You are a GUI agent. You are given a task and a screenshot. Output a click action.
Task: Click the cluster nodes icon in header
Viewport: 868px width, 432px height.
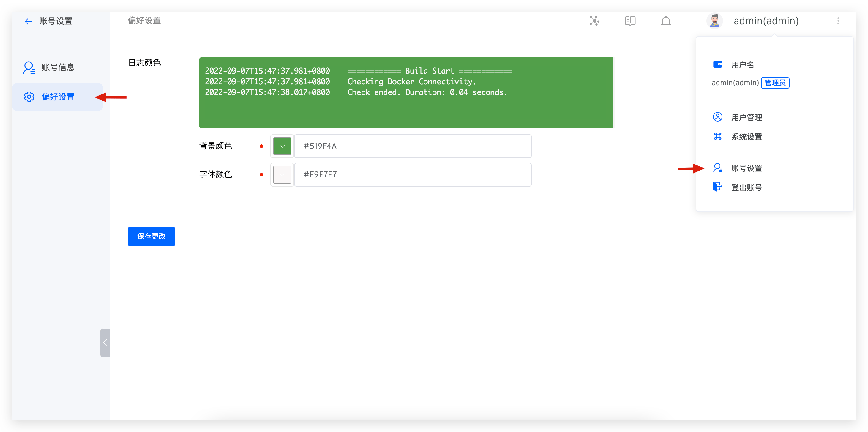click(594, 21)
